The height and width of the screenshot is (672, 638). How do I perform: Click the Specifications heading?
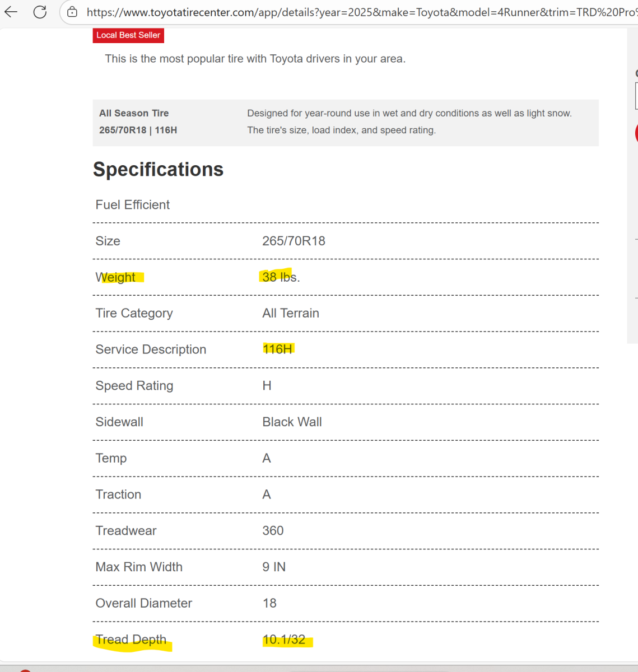(158, 169)
